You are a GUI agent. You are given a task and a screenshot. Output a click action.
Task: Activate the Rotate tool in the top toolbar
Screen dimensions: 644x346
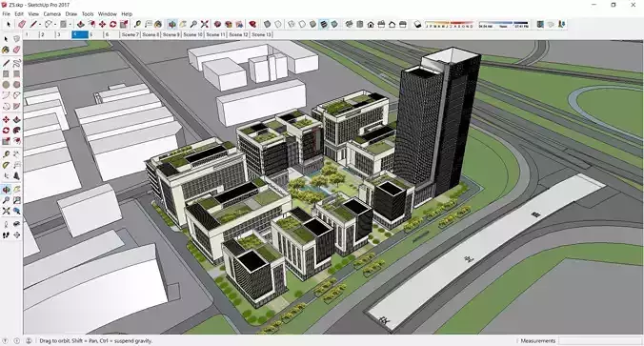coord(113,24)
